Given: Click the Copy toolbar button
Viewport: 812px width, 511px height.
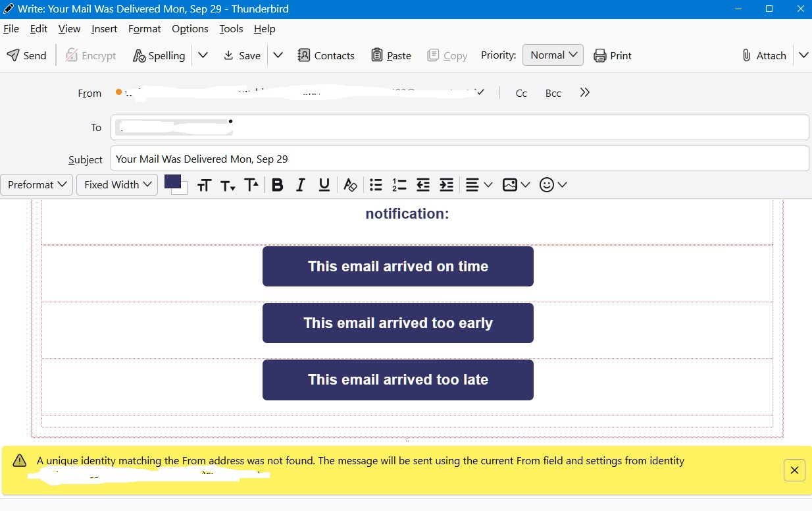Looking at the screenshot, I should click(x=447, y=55).
